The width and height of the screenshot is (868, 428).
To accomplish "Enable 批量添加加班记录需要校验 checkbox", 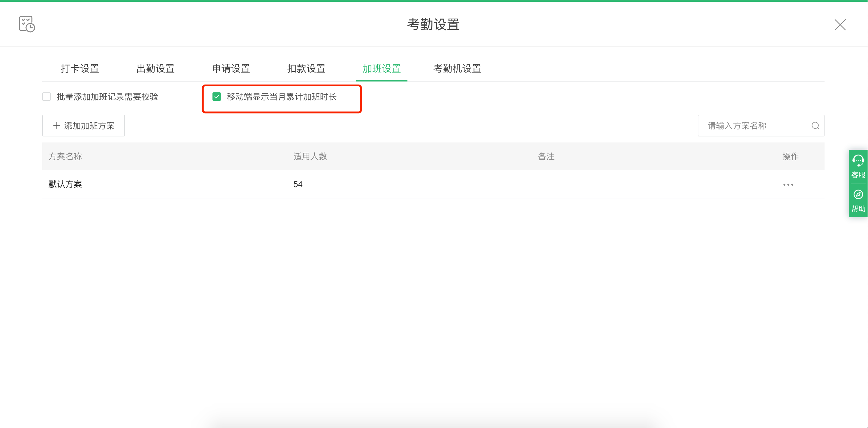I will 46,97.
